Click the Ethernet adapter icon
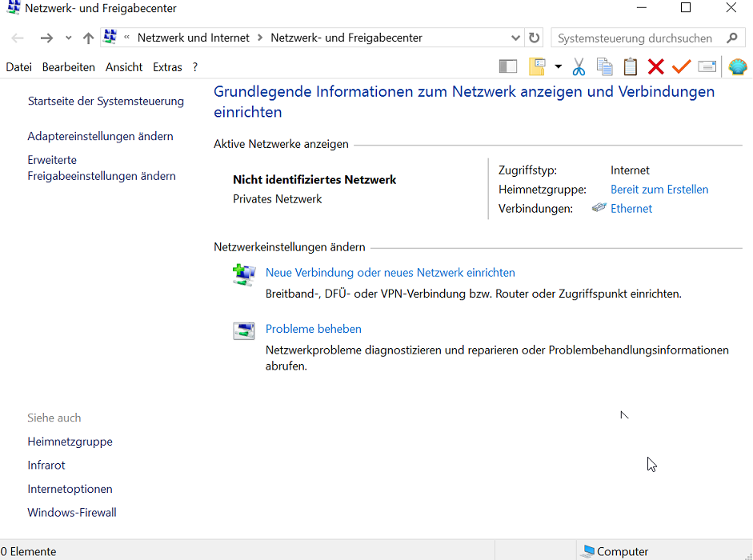Image resolution: width=753 pixels, height=560 pixels. pos(599,207)
